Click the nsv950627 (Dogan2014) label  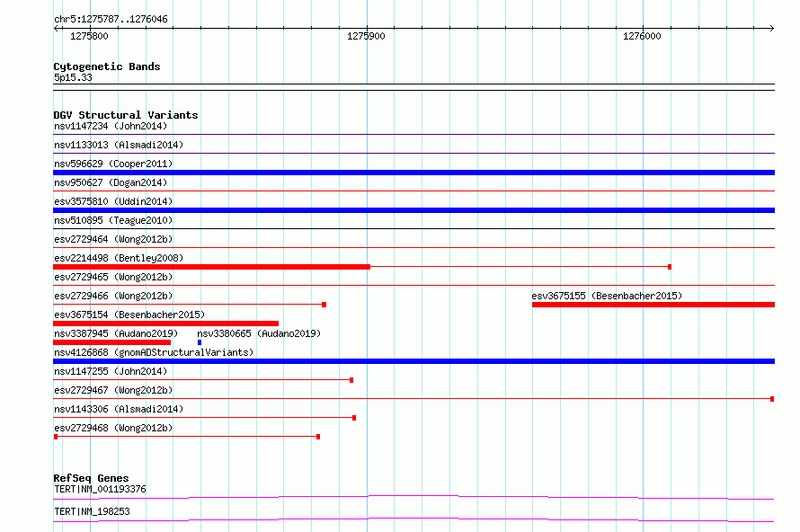(x=111, y=182)
